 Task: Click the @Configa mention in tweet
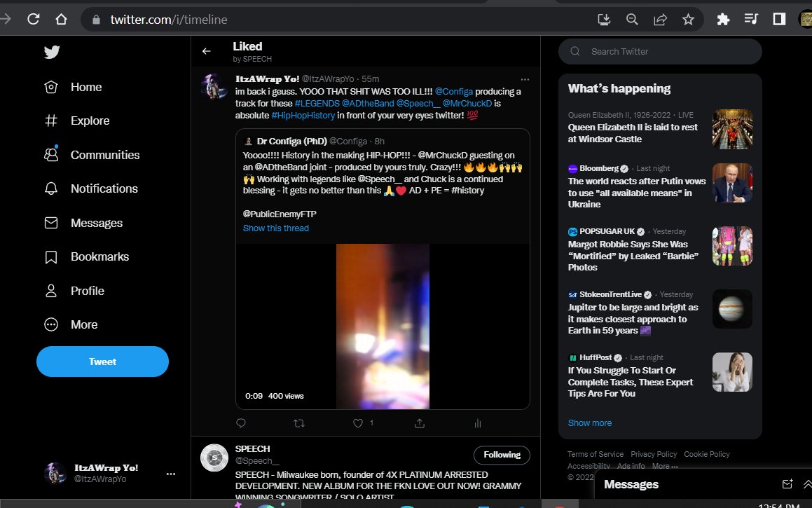(x=454, y=92)
